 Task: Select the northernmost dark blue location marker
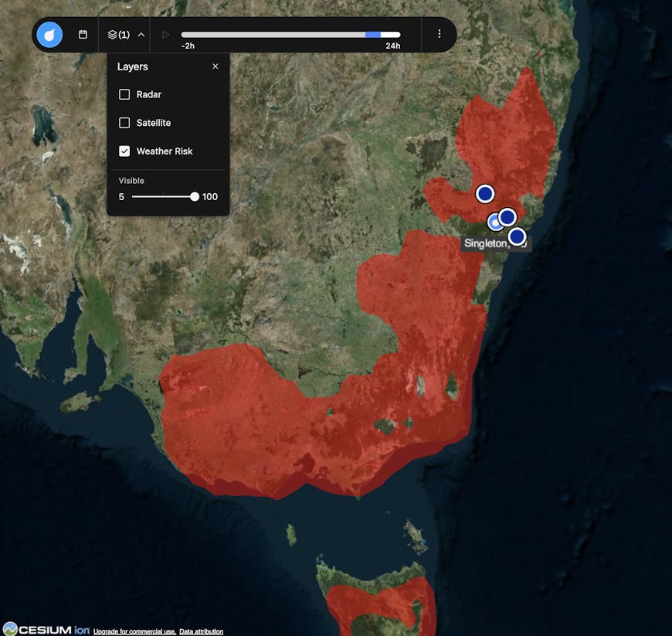coord(484,193)
